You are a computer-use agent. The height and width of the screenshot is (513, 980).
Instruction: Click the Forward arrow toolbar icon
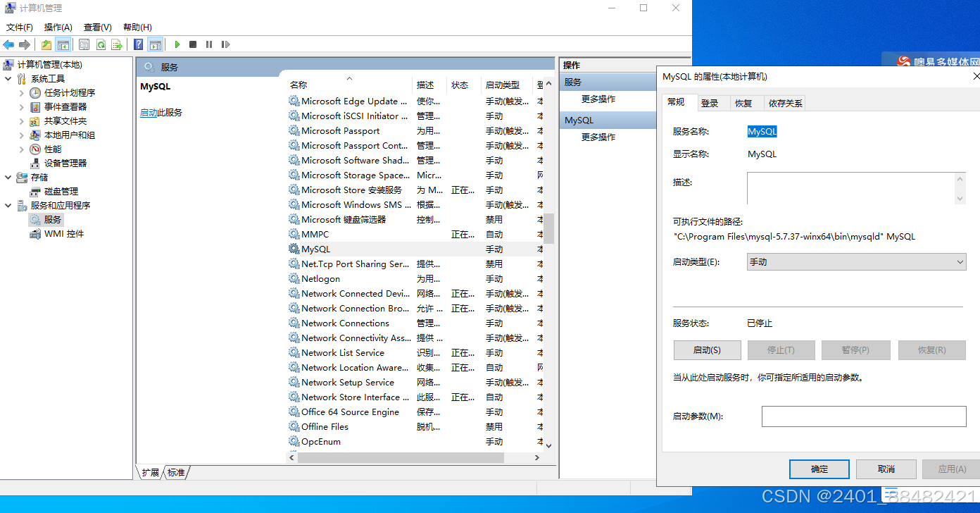coord(25,44)
